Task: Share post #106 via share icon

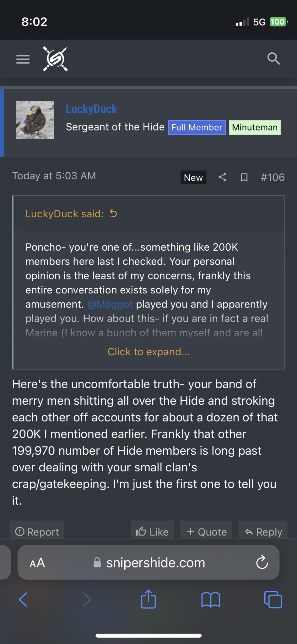Action: (222, 177)
